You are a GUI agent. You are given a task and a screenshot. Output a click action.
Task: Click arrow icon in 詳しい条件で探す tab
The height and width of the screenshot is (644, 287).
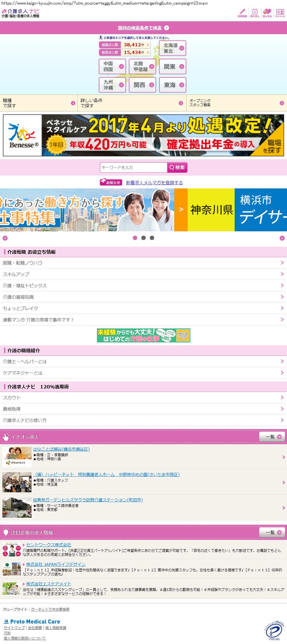pos(181,103)
